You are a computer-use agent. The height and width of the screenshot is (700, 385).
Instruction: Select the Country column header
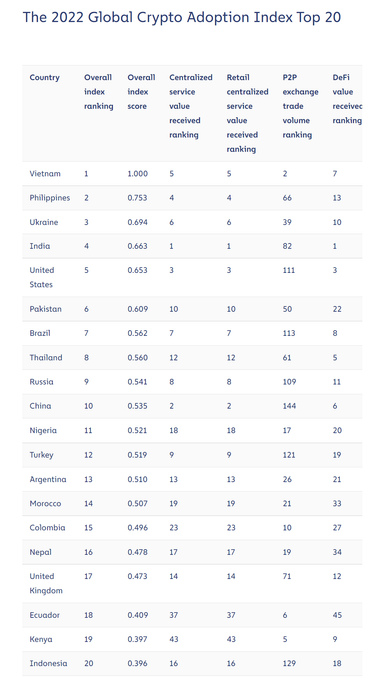coord(44,77)
